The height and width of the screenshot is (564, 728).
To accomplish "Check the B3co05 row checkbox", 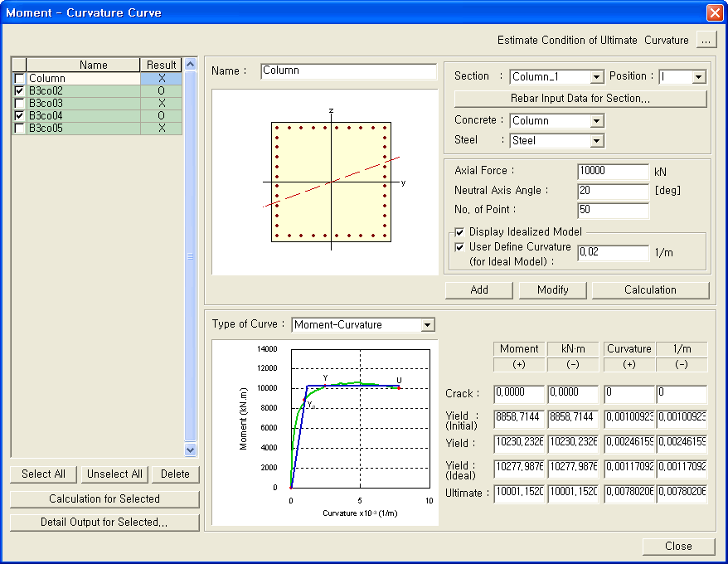I will pos(19,129).
